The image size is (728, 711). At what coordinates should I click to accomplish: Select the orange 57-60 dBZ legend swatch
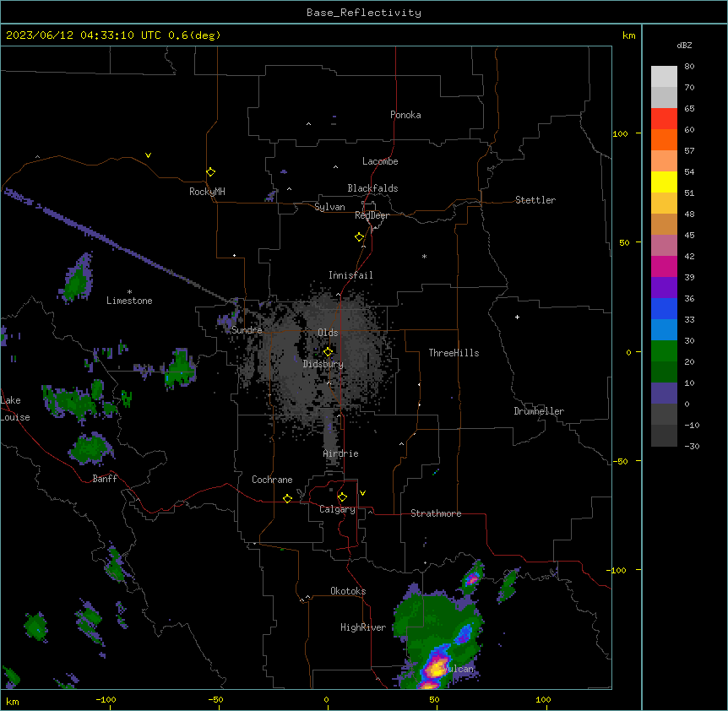click(664, 139)
